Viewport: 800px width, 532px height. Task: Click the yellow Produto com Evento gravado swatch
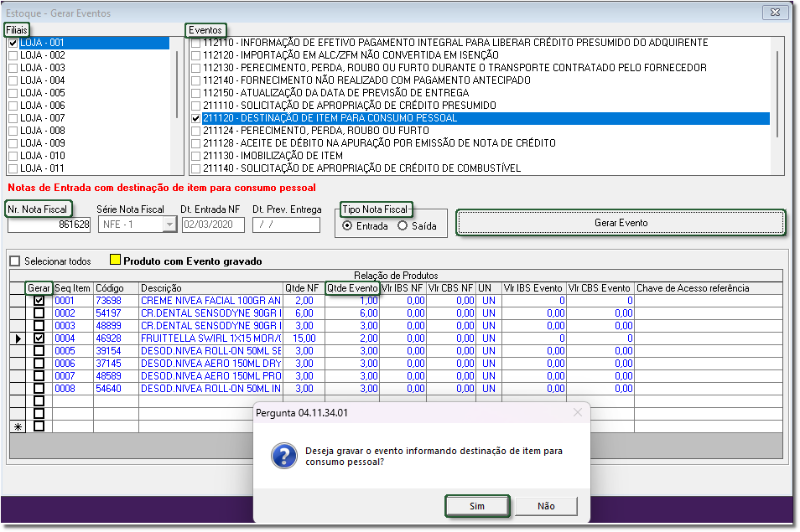tap(116, 260)
